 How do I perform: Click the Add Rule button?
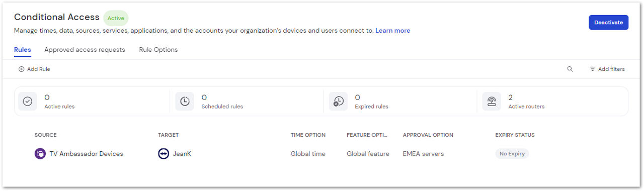[x=34, y=69]
